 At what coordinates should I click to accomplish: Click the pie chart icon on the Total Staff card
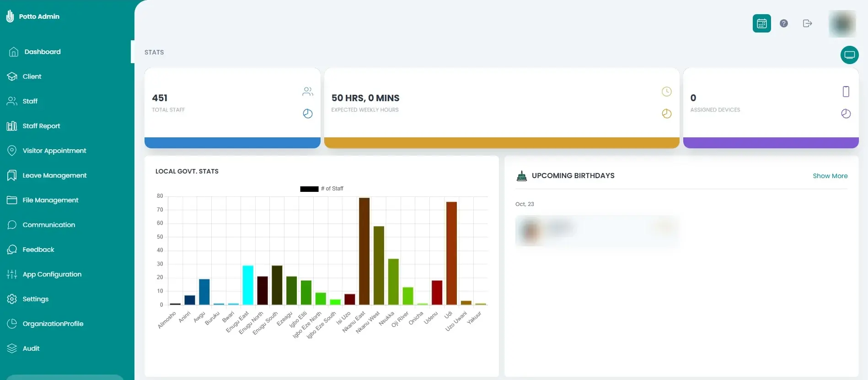pyautogui.click(x=308, y=114)
